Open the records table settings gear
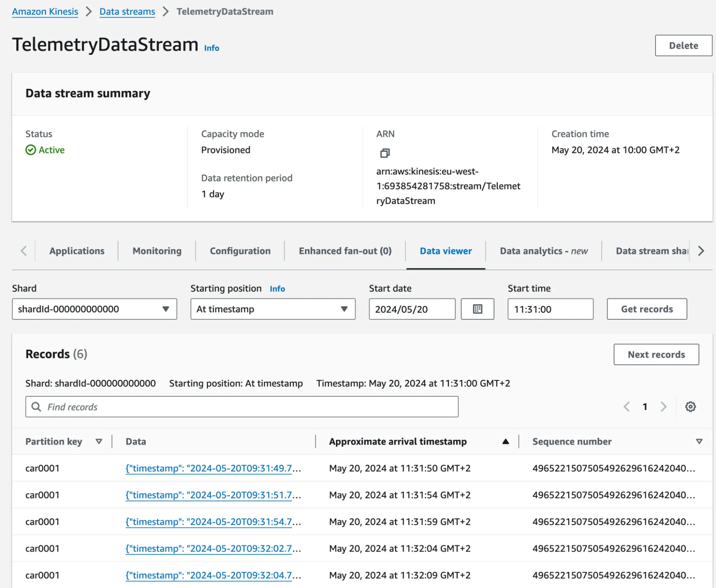716x588 pixels. (690, 407)
